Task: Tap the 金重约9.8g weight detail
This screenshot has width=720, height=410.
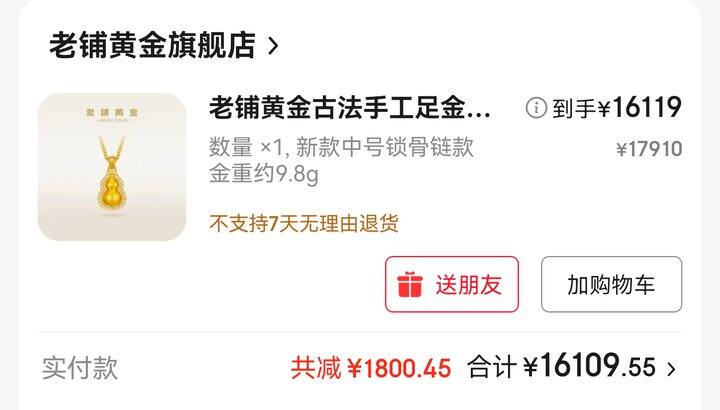Action: coord(264,174)
